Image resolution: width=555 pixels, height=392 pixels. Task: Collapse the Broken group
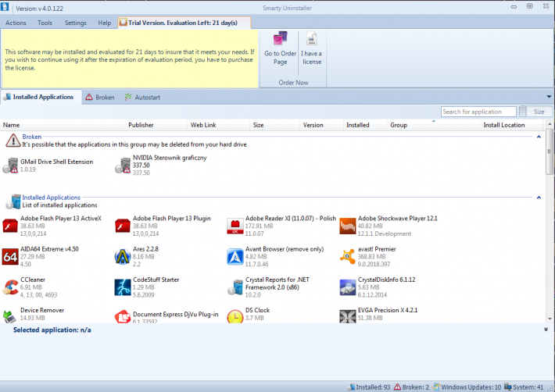point(539,137)
